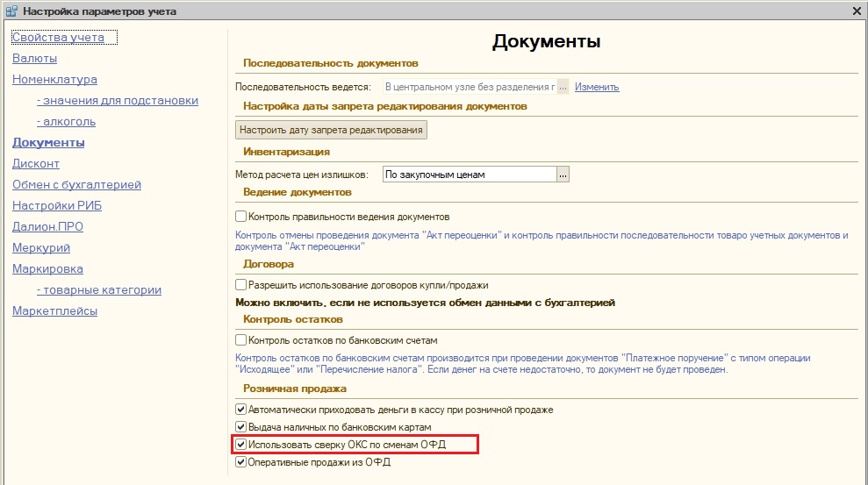The height and width of the screenshot is (485, 868).
Task: Uncheck Оперативные продажи из ОФД
Action: [x=240, y=462]
